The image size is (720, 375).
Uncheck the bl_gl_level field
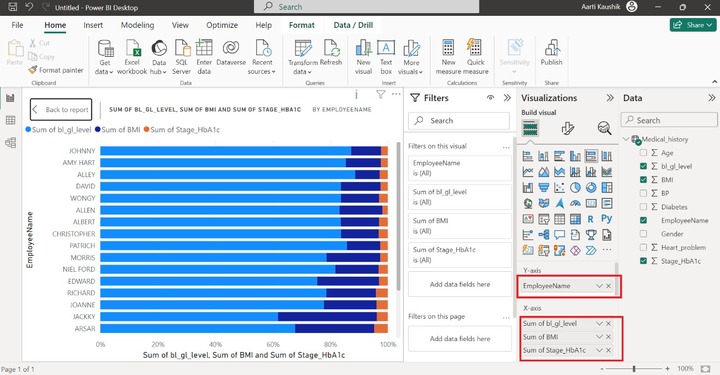pyautogui.click(x=643, y=166)
